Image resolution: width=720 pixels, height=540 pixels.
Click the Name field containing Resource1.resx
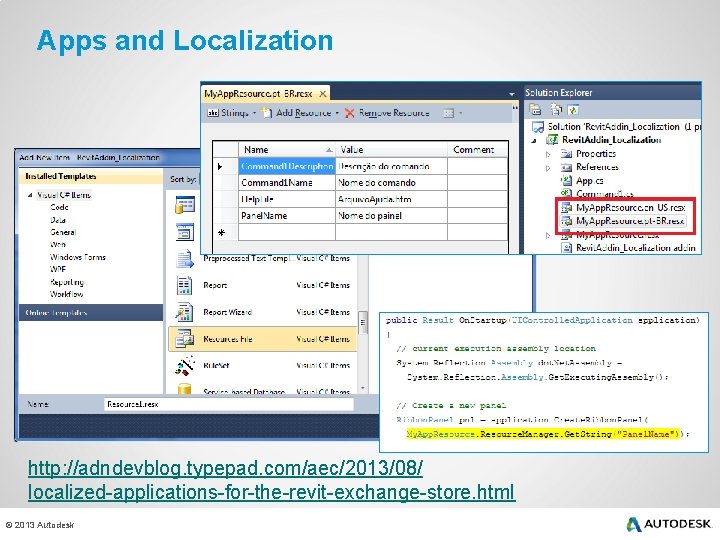(x=229, y=405)
